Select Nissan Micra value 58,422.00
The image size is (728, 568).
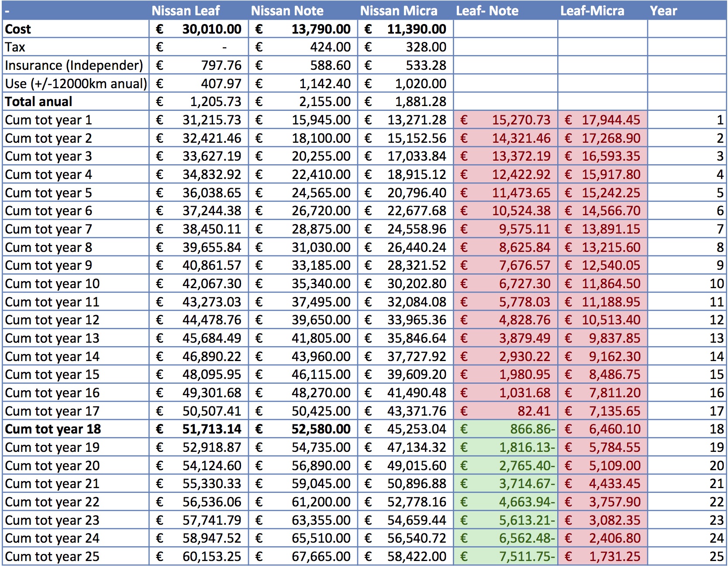pos(417,557)
